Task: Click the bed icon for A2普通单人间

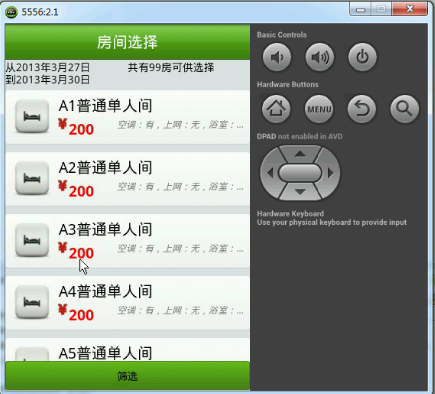Action: coord(32,178)
